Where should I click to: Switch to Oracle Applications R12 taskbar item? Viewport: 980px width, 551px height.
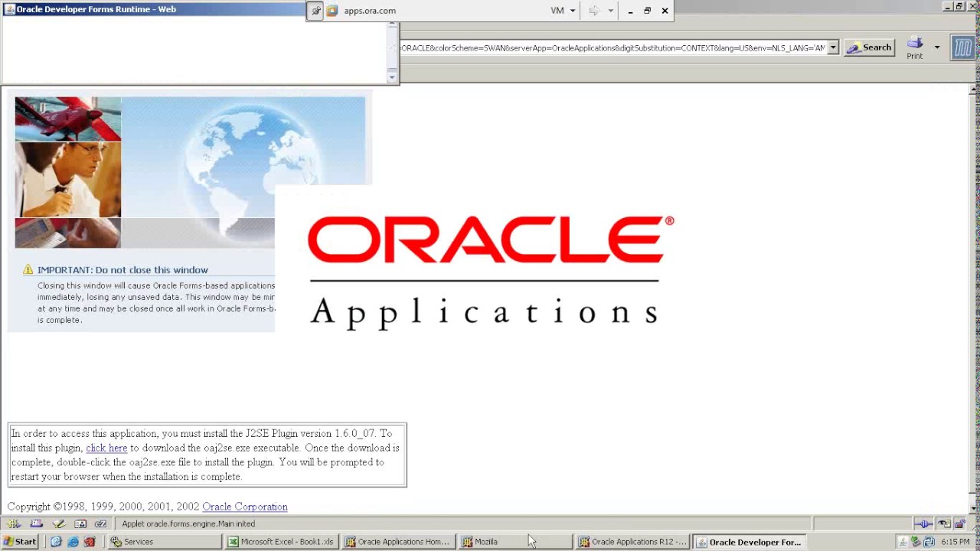(632, 542)
